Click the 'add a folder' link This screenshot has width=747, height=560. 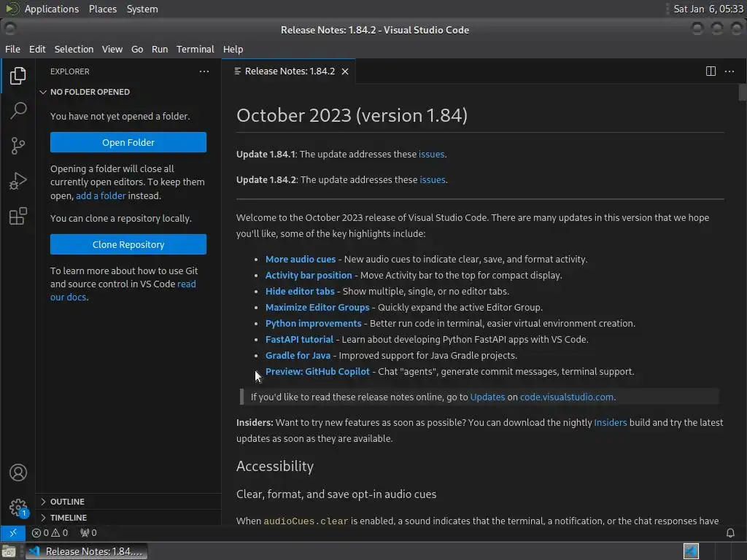click(x=101, y=195)
